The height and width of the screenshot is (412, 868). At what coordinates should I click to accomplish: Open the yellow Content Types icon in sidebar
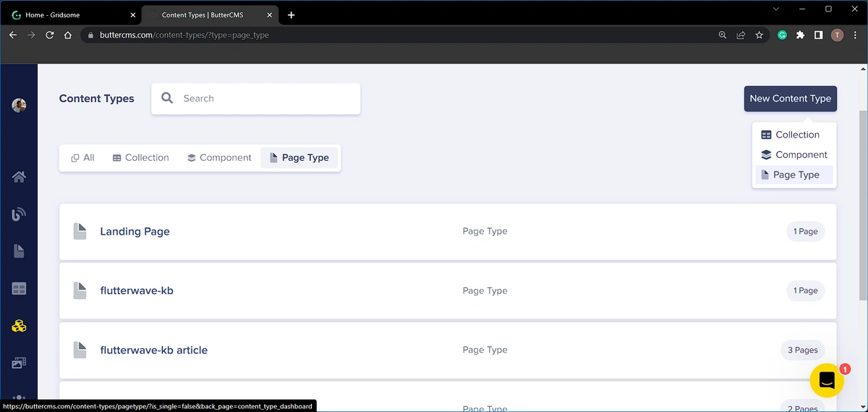pos(19,326)
